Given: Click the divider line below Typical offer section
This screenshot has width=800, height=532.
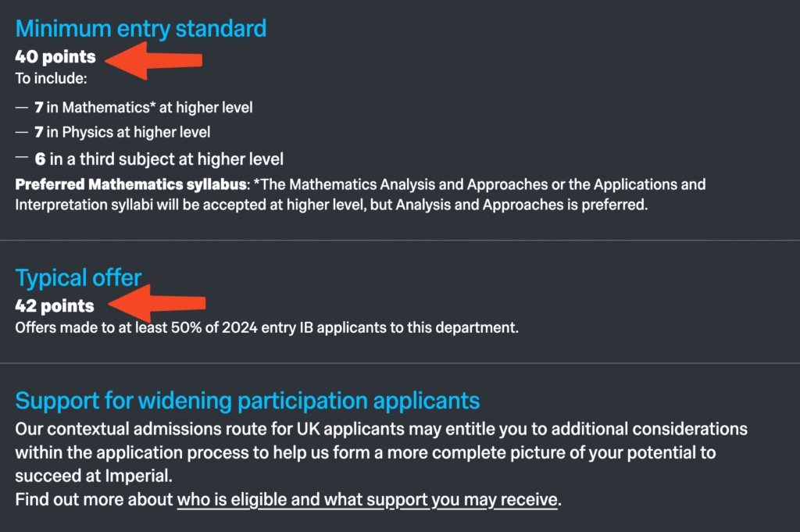Looking at the screenshot, I should coord(400,363).
